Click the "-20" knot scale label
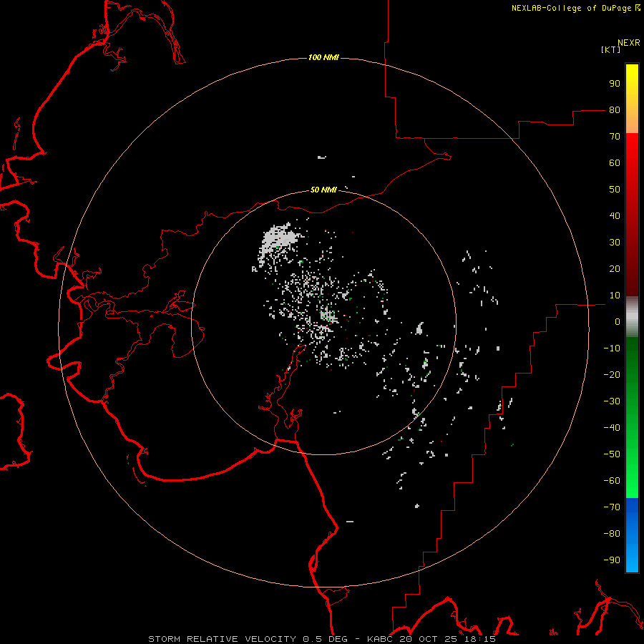 pyautogui.click(x=612, y=374)
